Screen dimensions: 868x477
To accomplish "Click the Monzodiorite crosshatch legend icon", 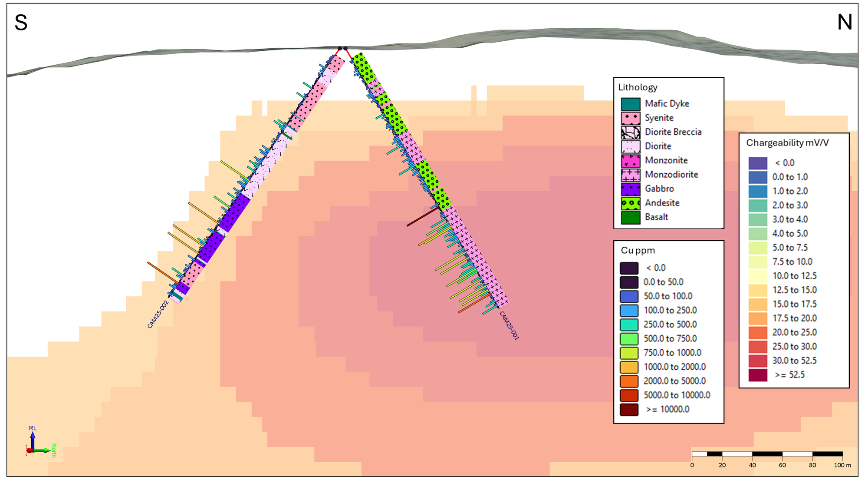I will (x=631, y=175).
